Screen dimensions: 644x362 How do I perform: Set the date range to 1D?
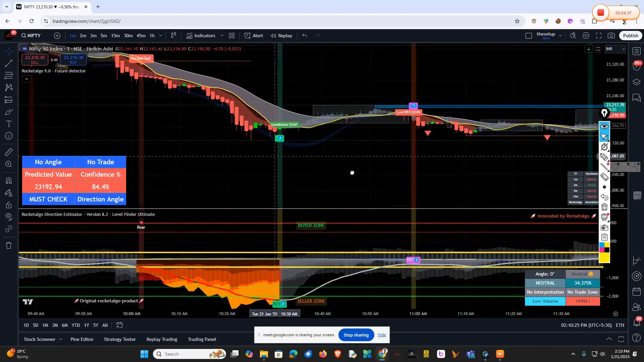pyautogui.click(x=26, y=325)
